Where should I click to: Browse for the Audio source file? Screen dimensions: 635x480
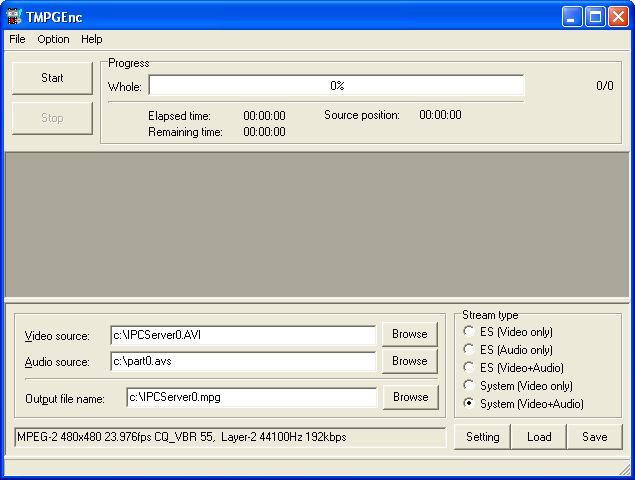[410, 361]
